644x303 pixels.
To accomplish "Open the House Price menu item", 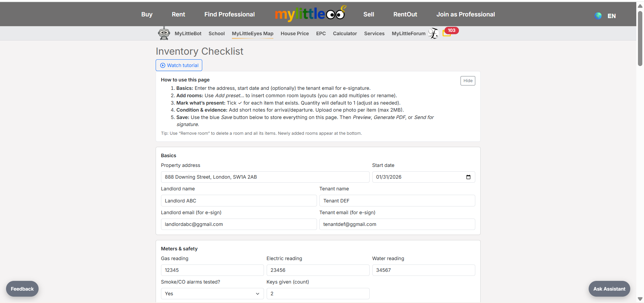I will point(294,34).
